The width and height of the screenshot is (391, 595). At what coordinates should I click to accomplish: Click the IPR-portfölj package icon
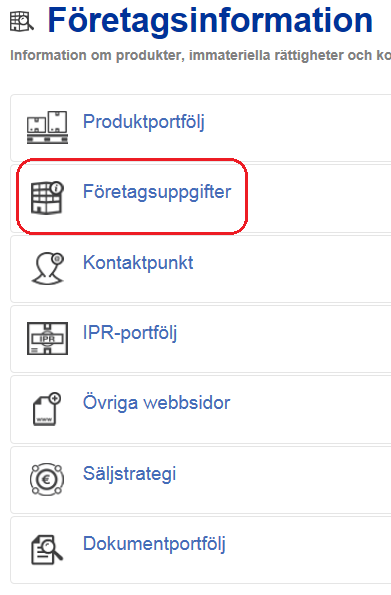point(47,338)
